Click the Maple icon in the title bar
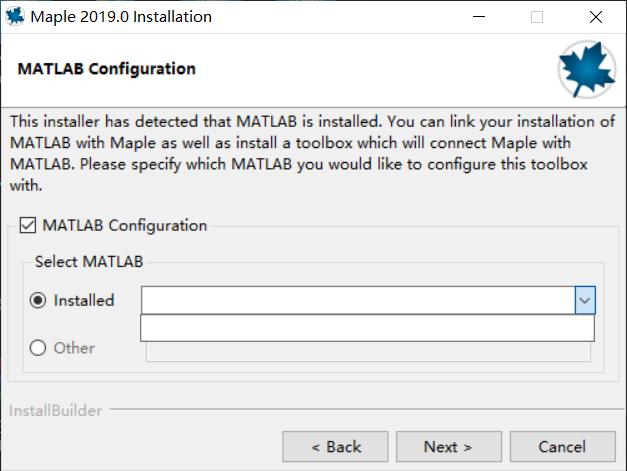 point(15,17)
